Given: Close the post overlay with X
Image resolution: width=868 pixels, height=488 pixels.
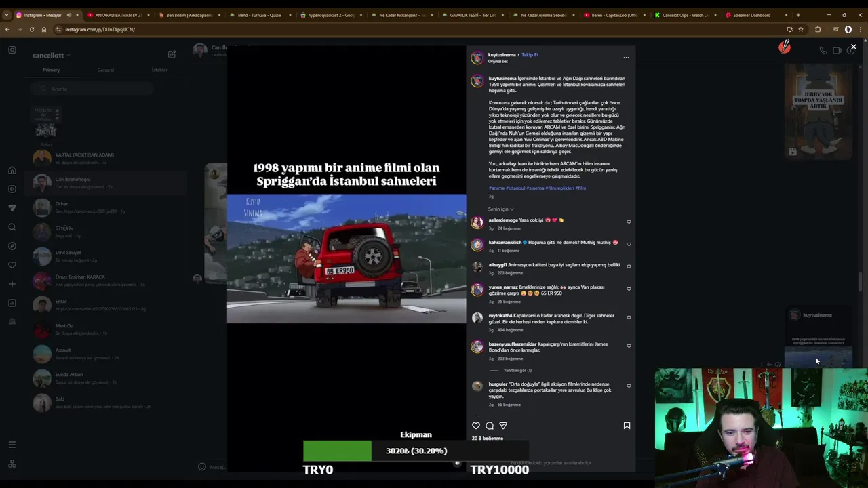Looking at the screenshot, I should (x=853, y=47).
